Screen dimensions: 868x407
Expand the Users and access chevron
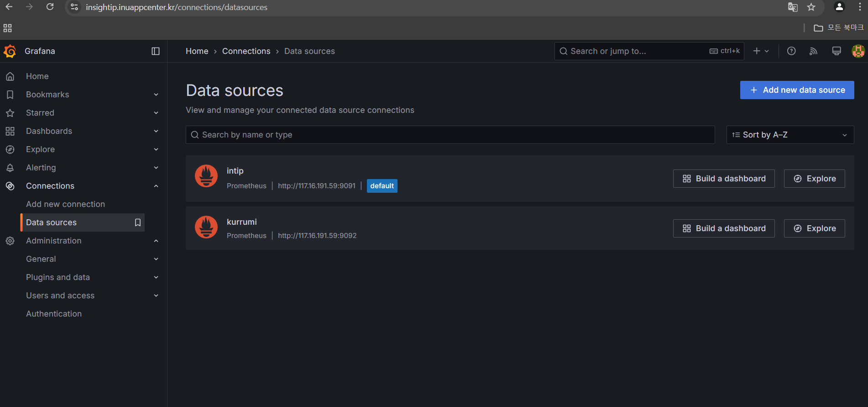coord(156,296)
